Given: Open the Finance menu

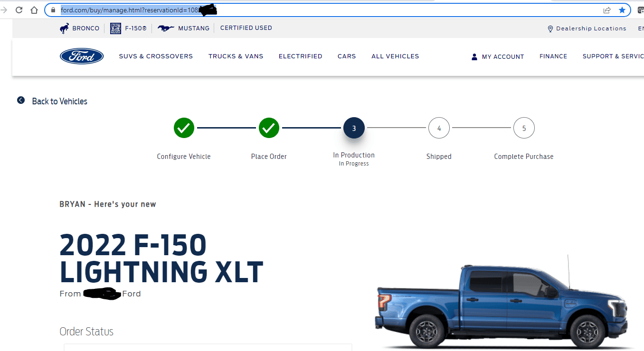Looking at the screenshot, I should [553, 56].
